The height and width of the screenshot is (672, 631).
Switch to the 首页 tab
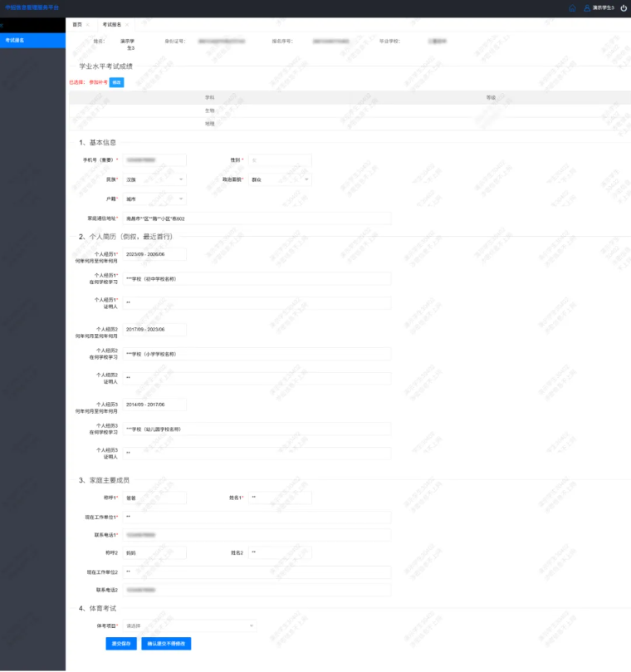(x=77, y=25)
